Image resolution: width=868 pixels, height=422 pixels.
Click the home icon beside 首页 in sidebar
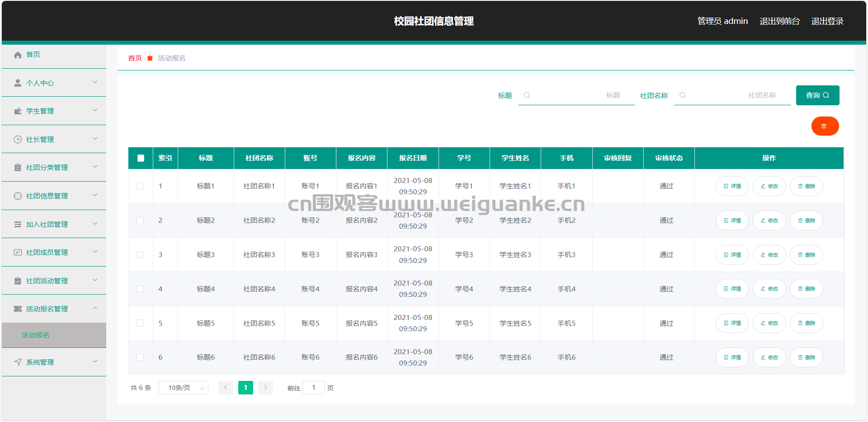click(18, 55)
